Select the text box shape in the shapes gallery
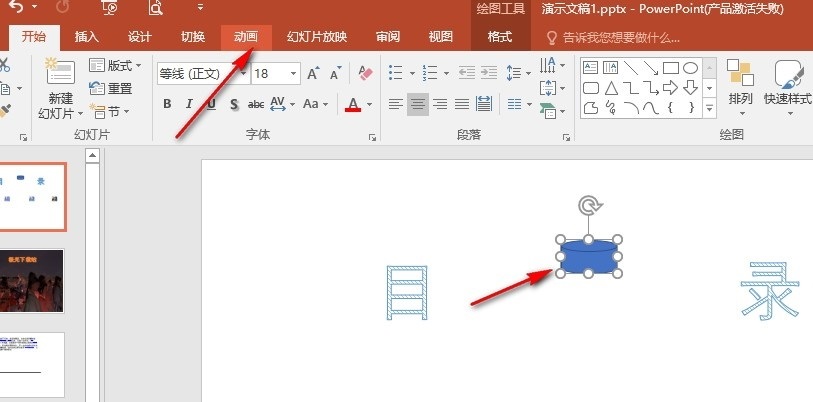813x402 pixels. (x=590, y=68)
